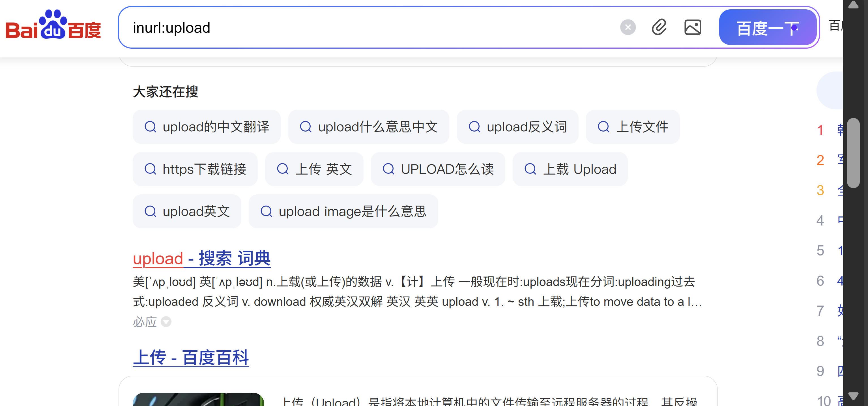Open the 上传 - 百度百科 result link
Image resolution: width=868 pixels, height=406 pixels.
pyautogui.click(x=191, y=358)
